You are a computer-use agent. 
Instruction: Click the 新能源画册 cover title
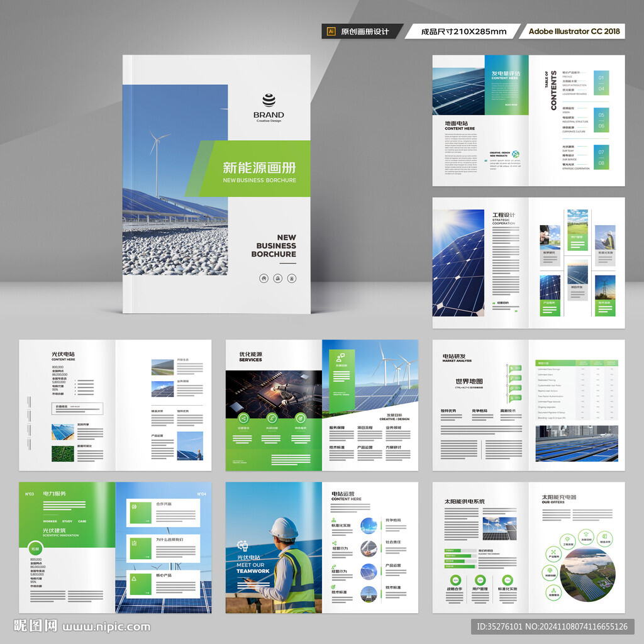point(259,167)
